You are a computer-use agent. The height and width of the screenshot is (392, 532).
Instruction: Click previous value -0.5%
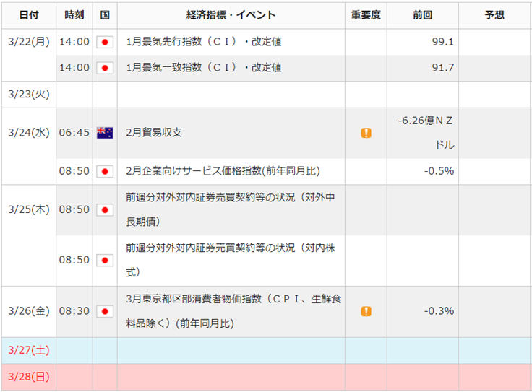439,171
